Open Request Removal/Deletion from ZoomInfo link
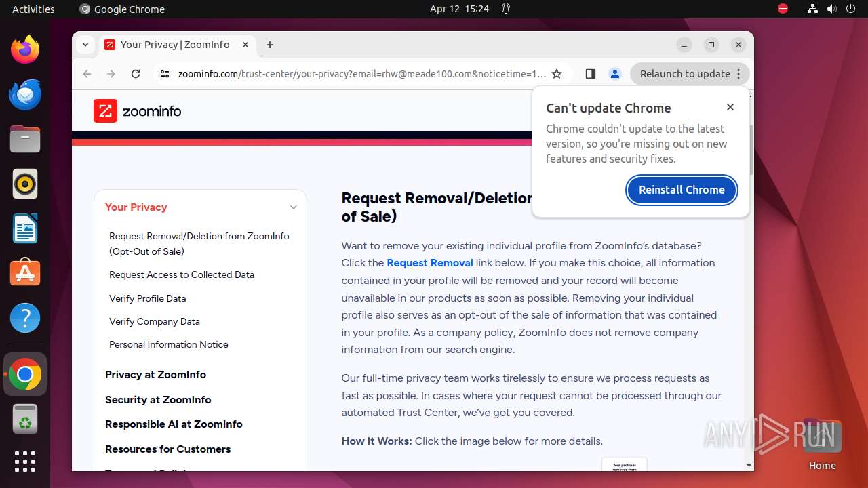Viewport: 868px width, 488px height. (x=199, y=244)
